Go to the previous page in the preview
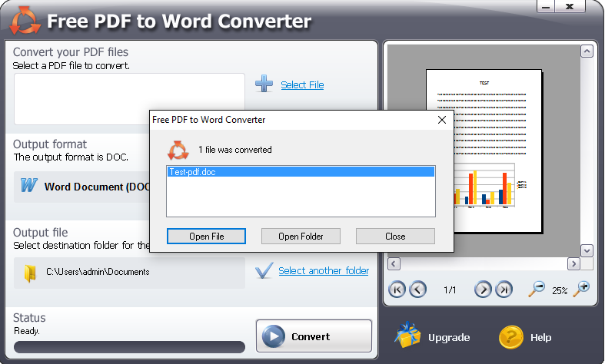 418,290
